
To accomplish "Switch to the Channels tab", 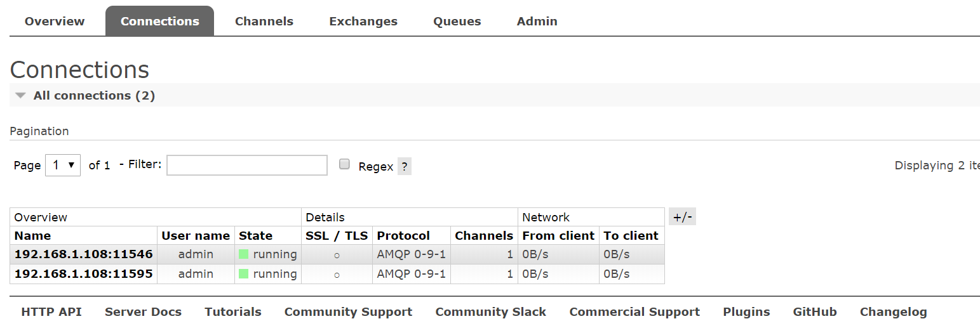I will pyautogui.click(x=264, y=21).
